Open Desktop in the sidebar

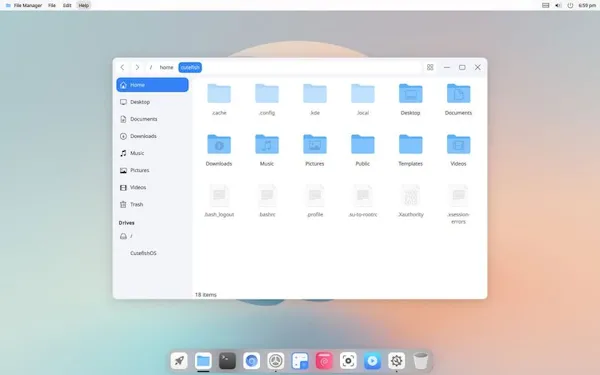pyautogui.click(x=152, y=102)
